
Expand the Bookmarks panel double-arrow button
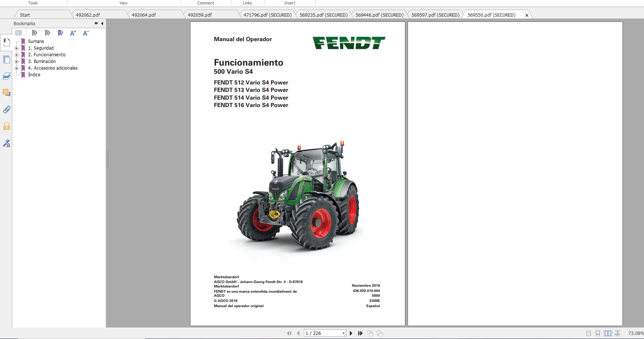pos(96,23)
